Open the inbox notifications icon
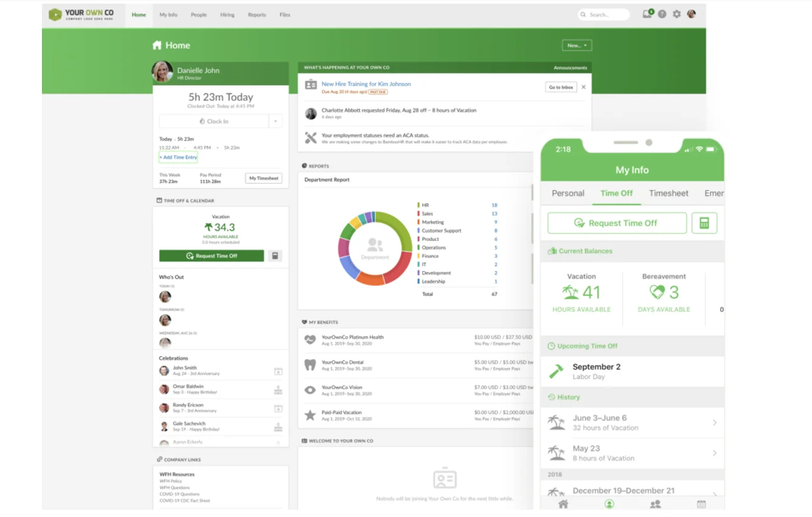 648,14
